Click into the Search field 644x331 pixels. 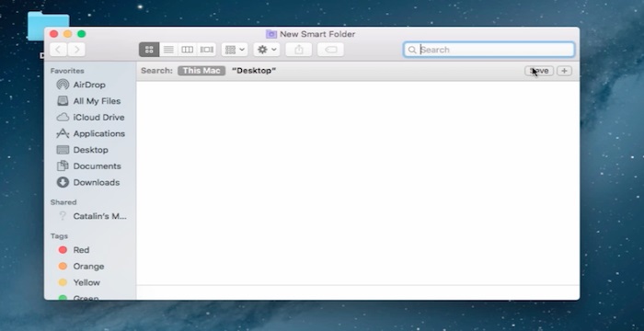[489, 50]
